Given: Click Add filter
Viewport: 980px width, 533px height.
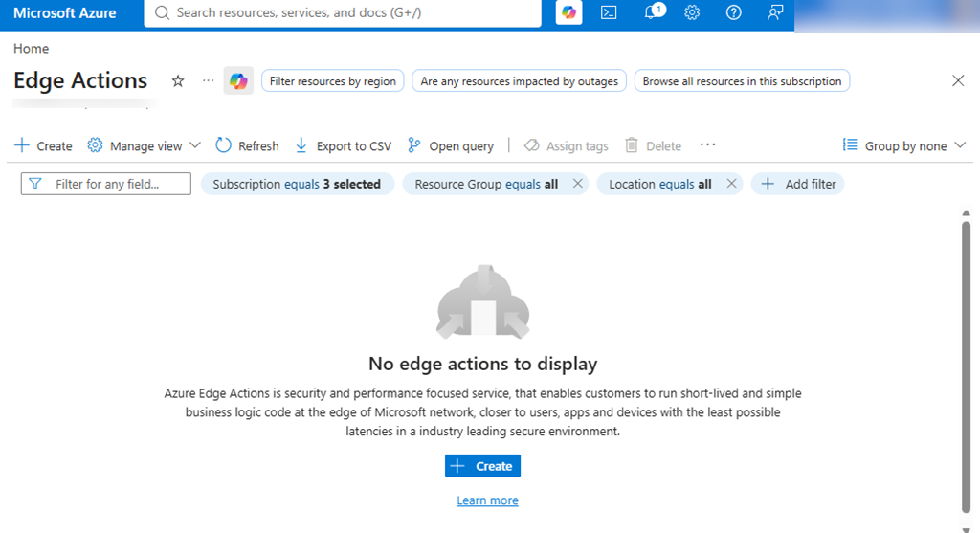Looking at the screenshot, I should [797, 184].
